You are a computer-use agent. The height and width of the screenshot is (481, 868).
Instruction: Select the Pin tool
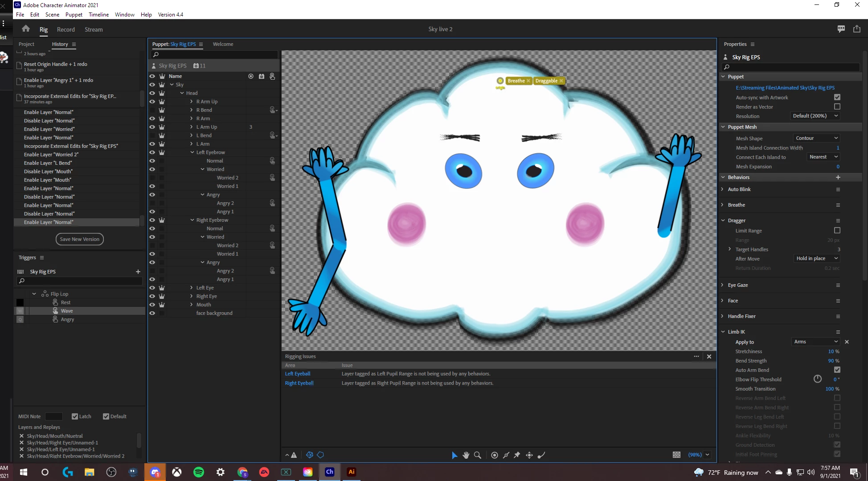click(517, 455)
